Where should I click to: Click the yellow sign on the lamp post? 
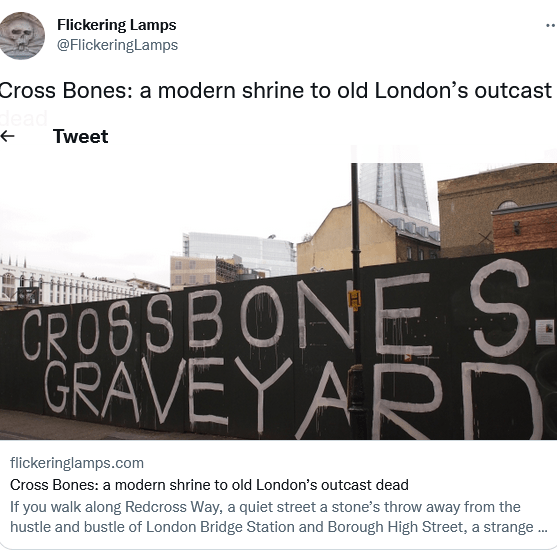pos(354,299)
